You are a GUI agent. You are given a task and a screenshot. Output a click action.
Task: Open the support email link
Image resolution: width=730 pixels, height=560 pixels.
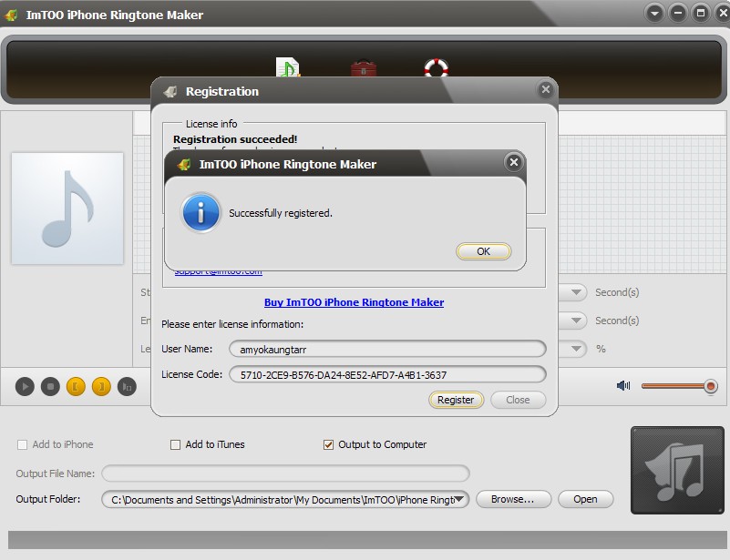click(219, 272)
